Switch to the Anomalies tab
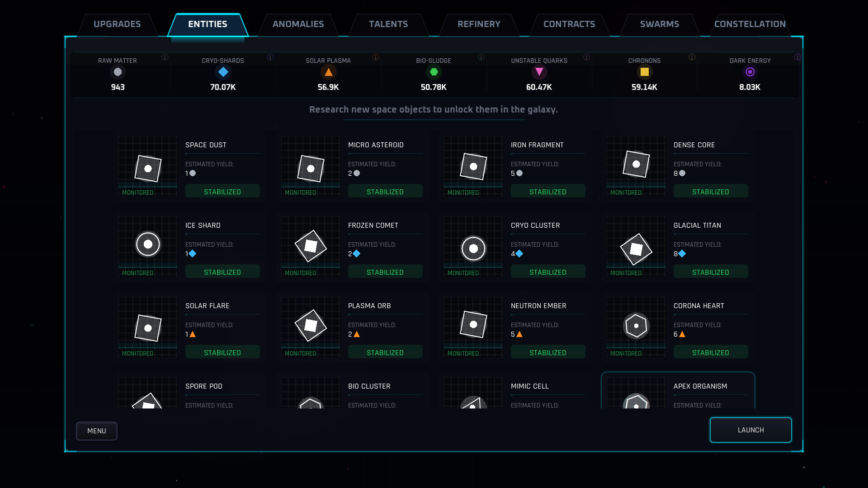Image resolution: width=868 pixels, height=488 pixels. (298, 24)
